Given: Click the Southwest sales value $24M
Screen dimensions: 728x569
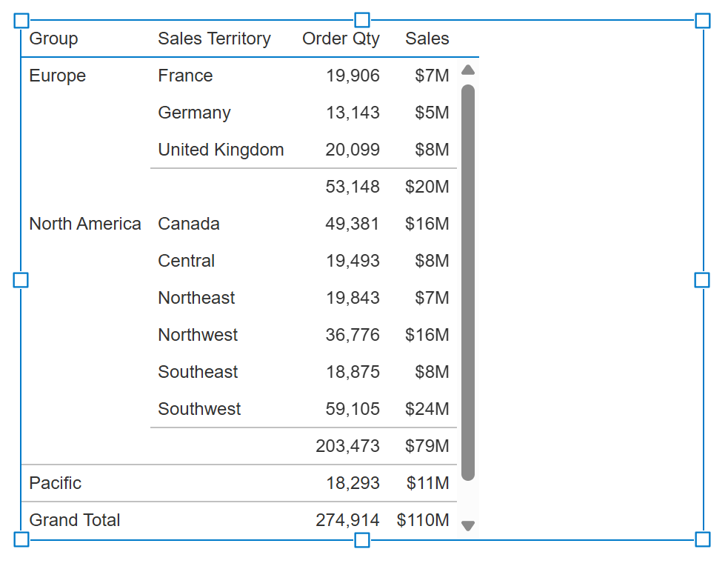Looking at the screenshot, I should [x=427, y=408].
